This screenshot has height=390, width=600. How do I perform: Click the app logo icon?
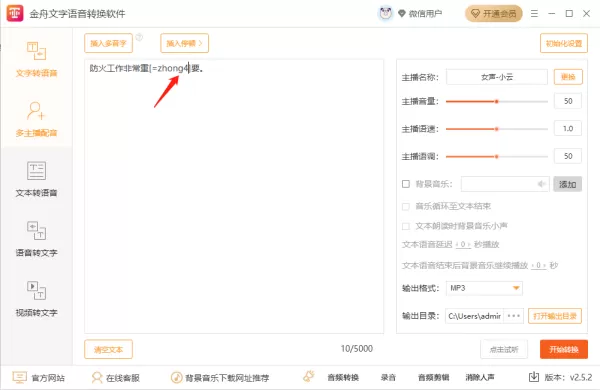pos(15,13)
